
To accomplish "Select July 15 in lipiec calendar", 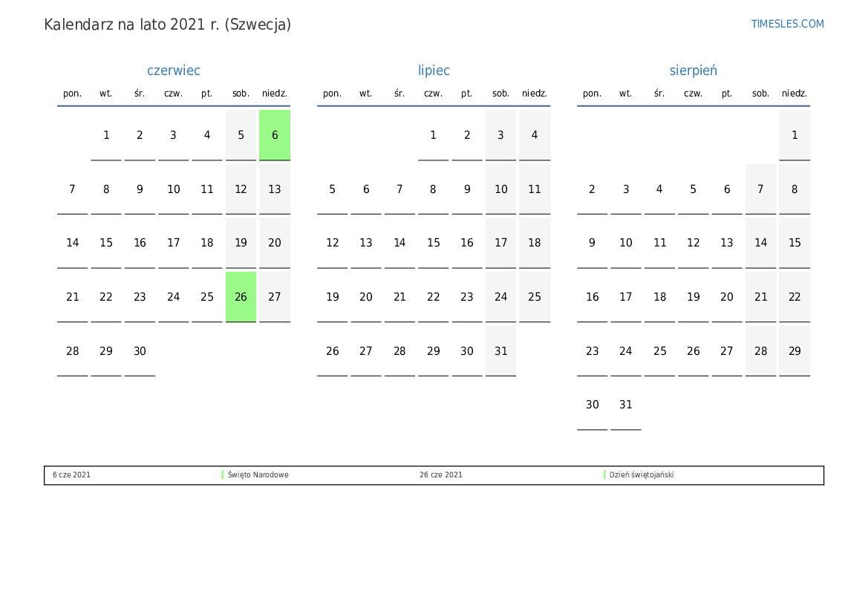I will point(434,243).
